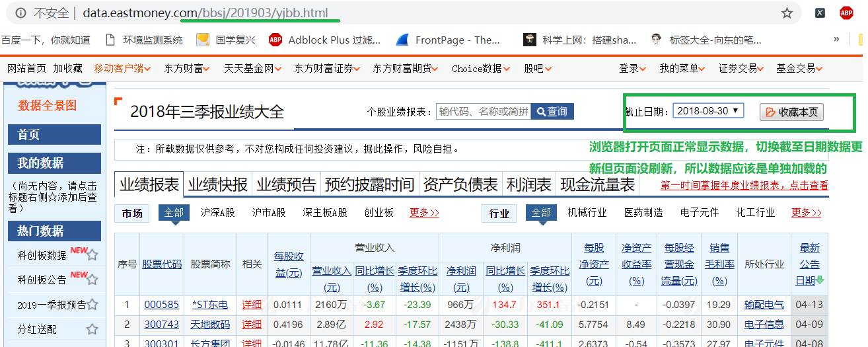Expand the Choice数据 dropdown menu
The height and width of the screenshot is (347, 868).
point(482,68)
